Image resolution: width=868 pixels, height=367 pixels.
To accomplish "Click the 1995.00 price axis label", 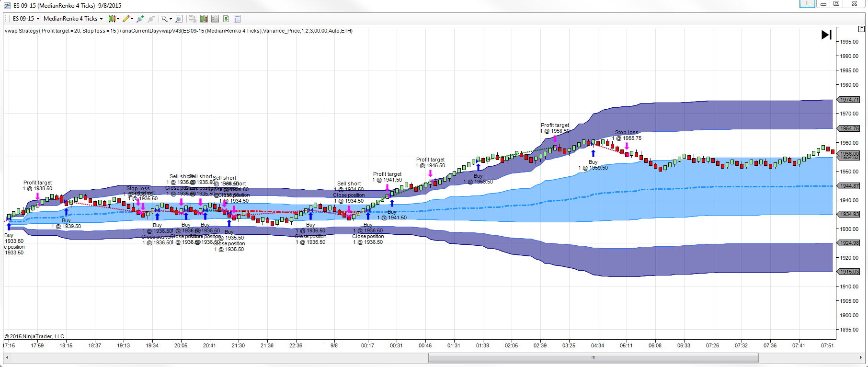I will [849, 42].
